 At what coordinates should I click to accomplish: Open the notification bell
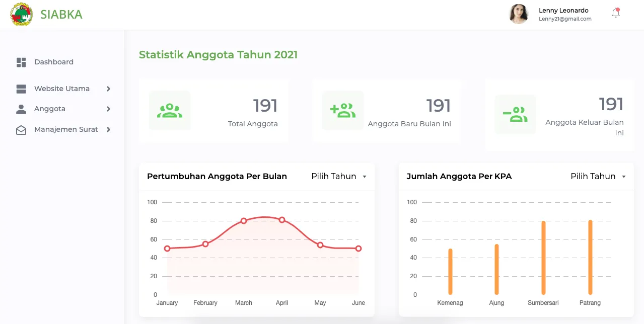615,14
